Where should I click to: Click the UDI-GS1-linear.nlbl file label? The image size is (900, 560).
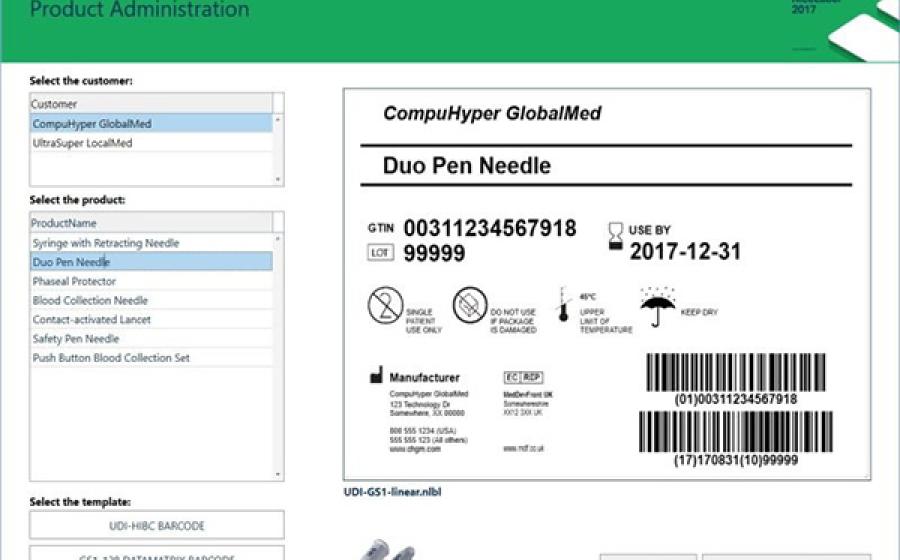pyautogui.click(x=393, y=492)
